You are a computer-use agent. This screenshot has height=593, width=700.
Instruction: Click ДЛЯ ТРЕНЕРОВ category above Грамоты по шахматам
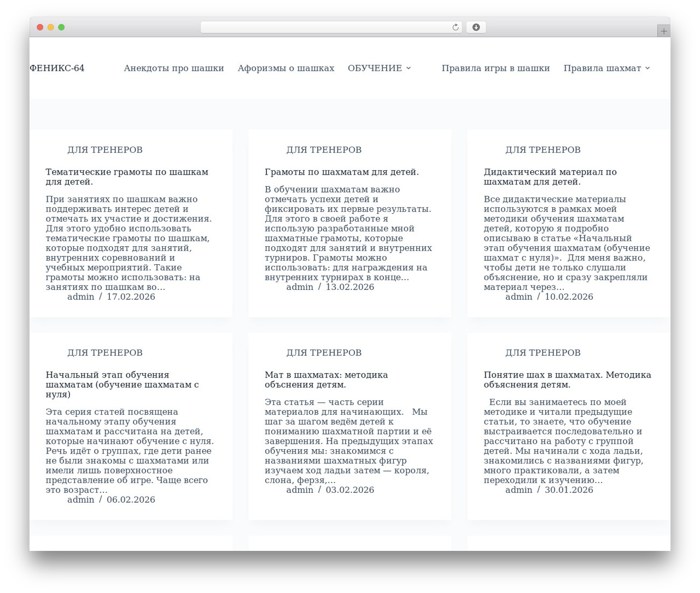[x=324, y=150]
